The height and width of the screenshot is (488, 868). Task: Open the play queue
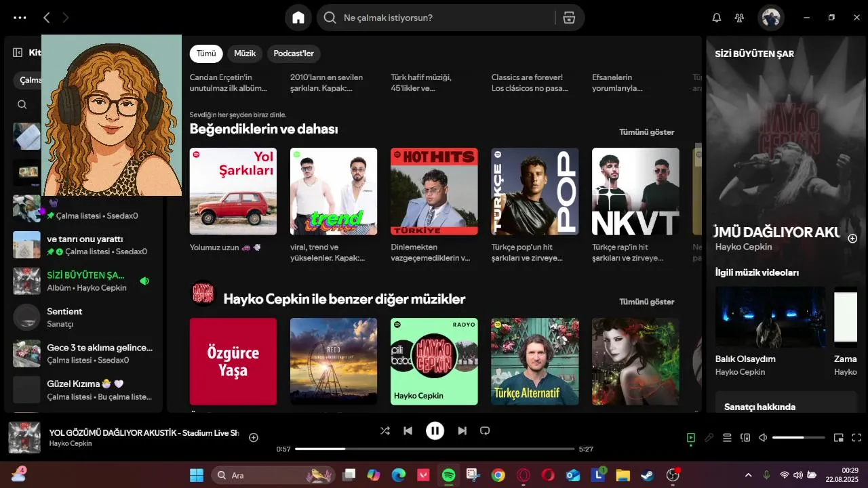[x=727, y=438]
